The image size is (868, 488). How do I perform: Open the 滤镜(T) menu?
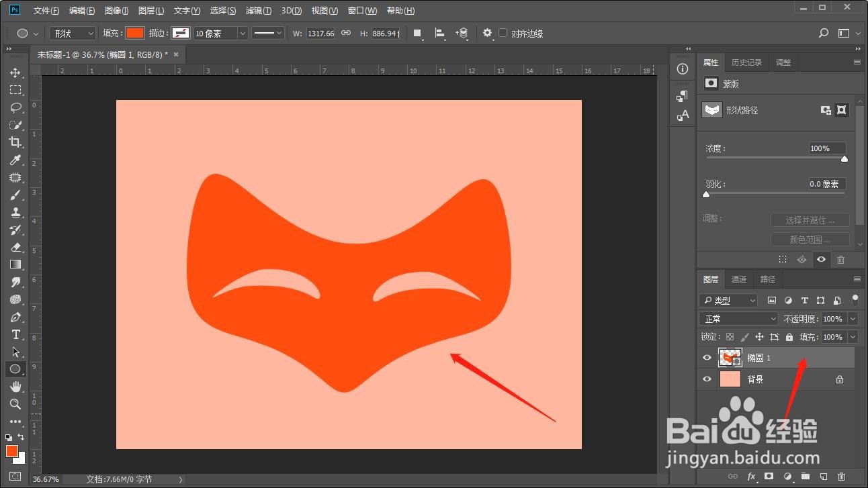259,11
